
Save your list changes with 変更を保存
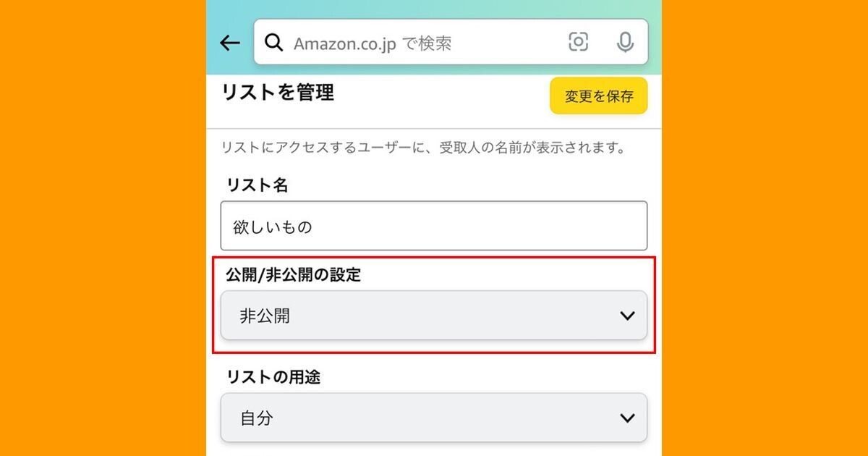coord(599,95)
